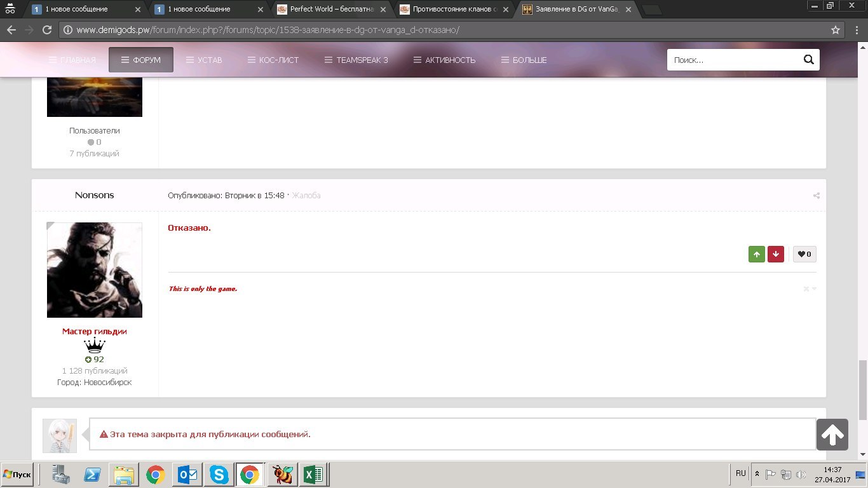Reload the page in the browser
Viewport: 868px width, 488px height.
coord(47,30)
